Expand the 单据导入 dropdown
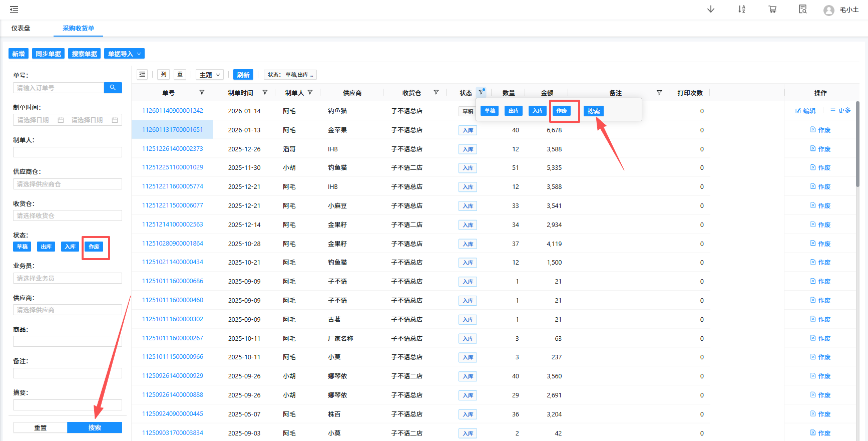This screenshot has width=868, height=441. [124, 54]
